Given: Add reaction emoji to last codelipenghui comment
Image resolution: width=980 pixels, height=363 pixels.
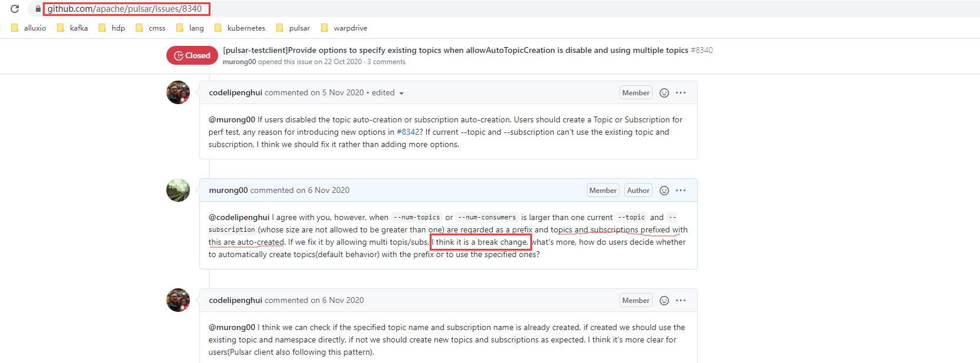Looking at the screenshot, I should click(664, 301).
